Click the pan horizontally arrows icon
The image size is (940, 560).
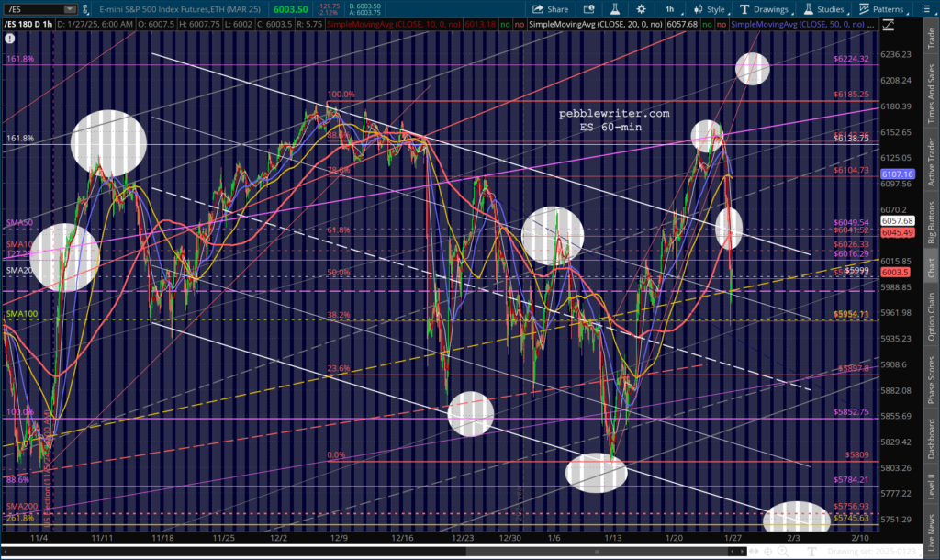click(x=754, y=552)
